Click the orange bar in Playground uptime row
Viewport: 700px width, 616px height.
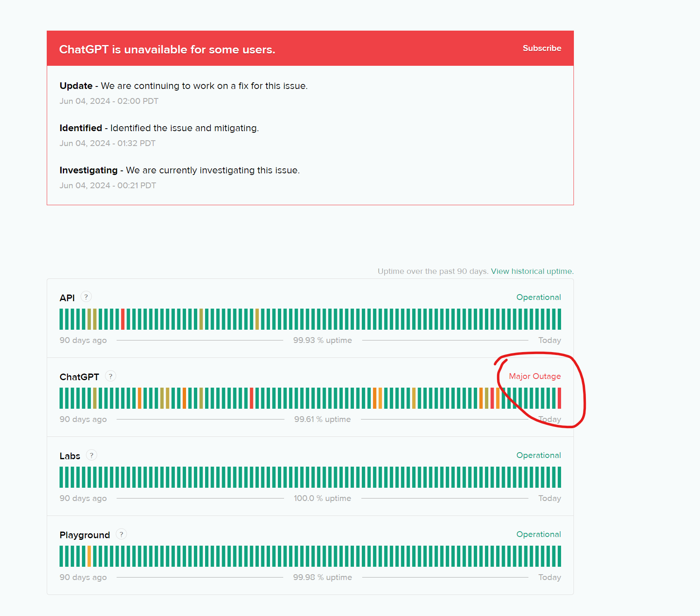[89, 556]
